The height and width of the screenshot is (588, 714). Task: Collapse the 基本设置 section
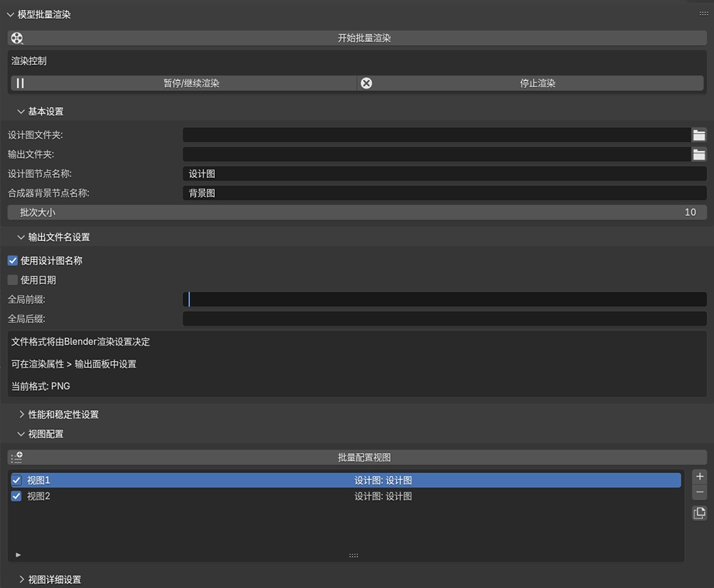(x=21, y=111)
